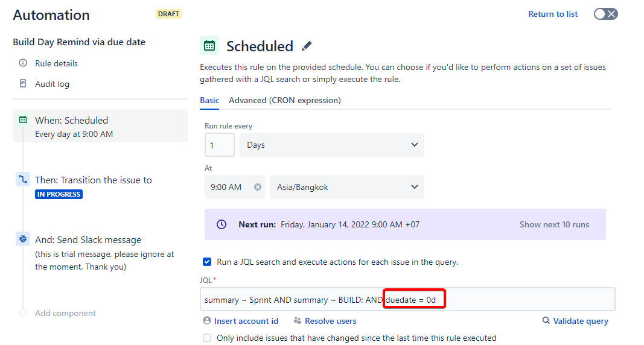The image size is (644, 345).
Task: Open Rule details
Action: [x=56, y=63]
